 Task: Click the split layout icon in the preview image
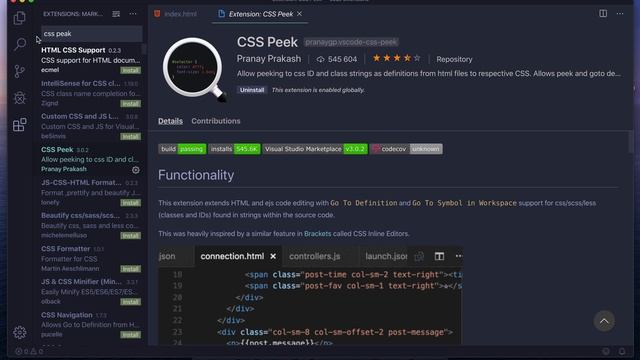pos(439,256)
